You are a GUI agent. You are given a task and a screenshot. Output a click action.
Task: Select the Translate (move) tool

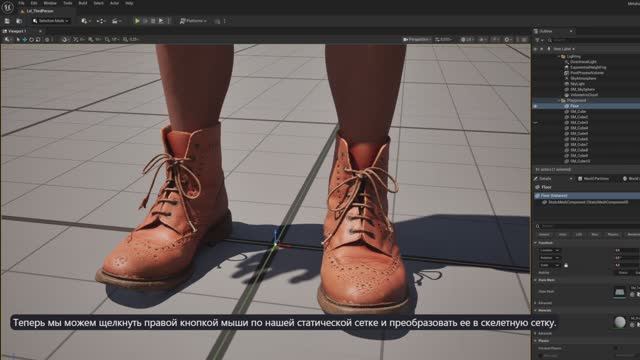click(x=24, y=40)
